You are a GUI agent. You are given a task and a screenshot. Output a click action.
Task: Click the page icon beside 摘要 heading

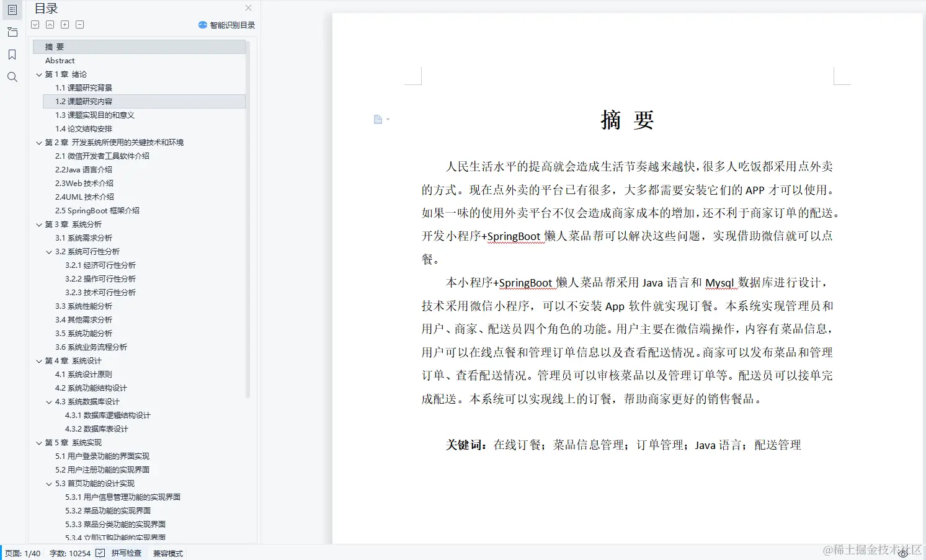[378, 119]
